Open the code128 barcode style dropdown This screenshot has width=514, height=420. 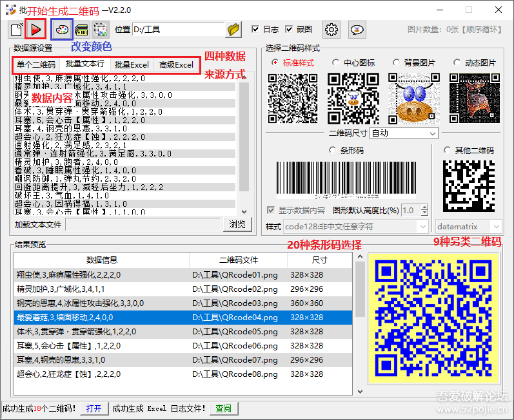pyautogui.click(x=355, y=227)
